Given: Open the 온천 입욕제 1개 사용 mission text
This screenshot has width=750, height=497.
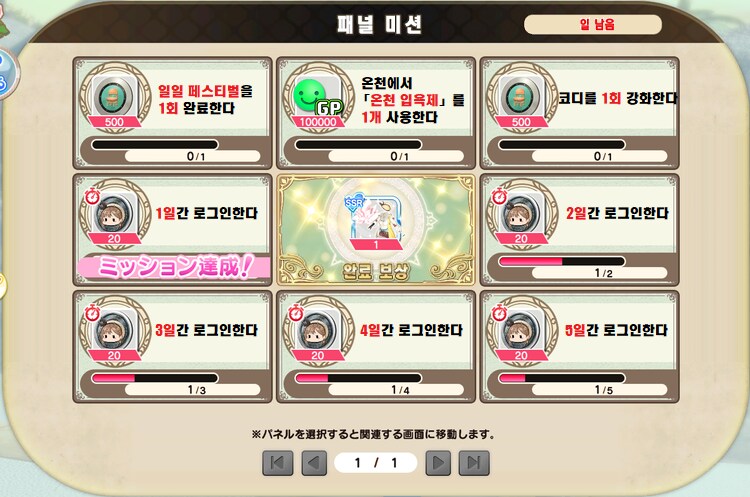Looking at the screenshot, I should click(412, 100).
